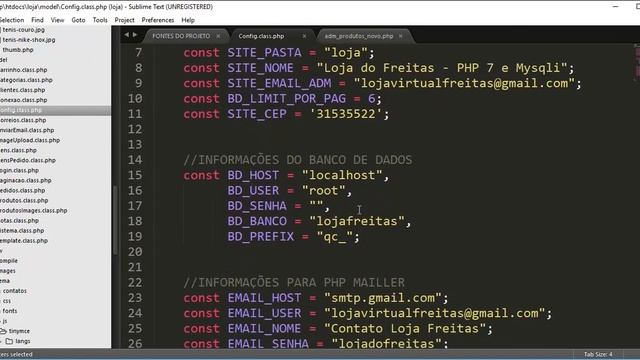Click Tab Size: 4 in status bar
This screenshot has height=360, width=640.
[x=598, y=354]
